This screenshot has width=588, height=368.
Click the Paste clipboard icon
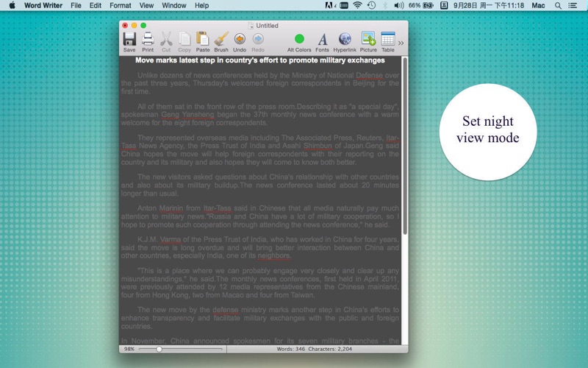coord(203,39)
